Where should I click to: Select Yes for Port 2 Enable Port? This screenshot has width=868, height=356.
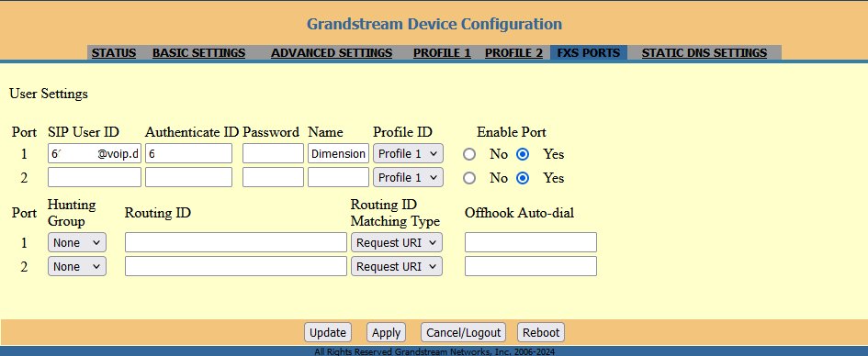[523, 178]
